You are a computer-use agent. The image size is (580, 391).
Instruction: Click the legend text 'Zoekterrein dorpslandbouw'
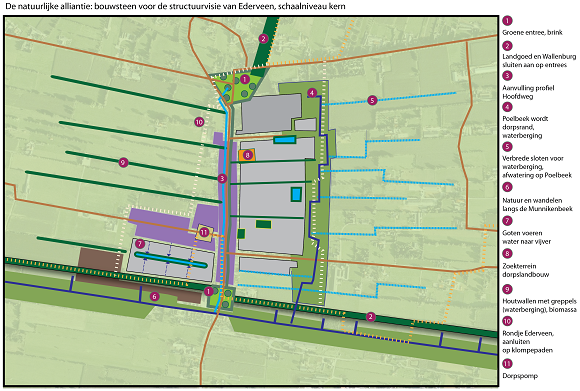(x=525, y=270)
